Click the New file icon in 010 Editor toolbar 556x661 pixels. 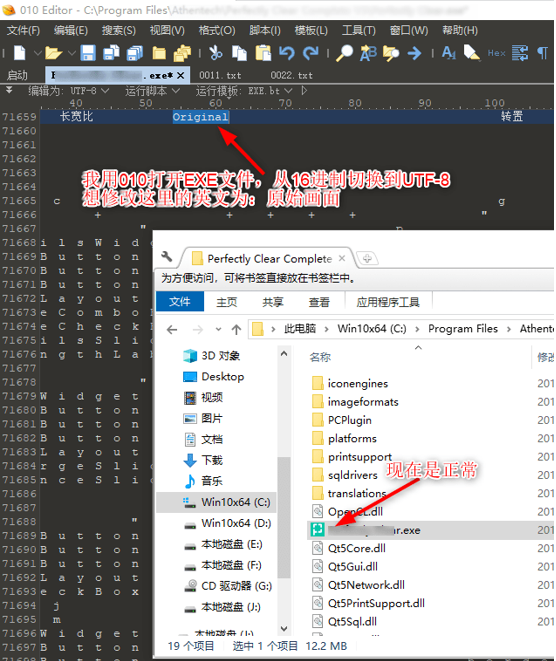[19, 53]
